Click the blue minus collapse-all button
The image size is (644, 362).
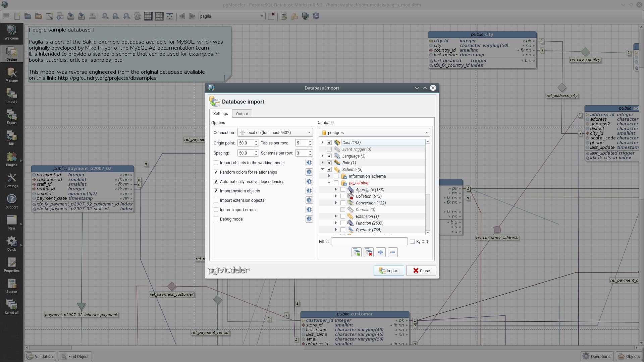pos(393,252)
